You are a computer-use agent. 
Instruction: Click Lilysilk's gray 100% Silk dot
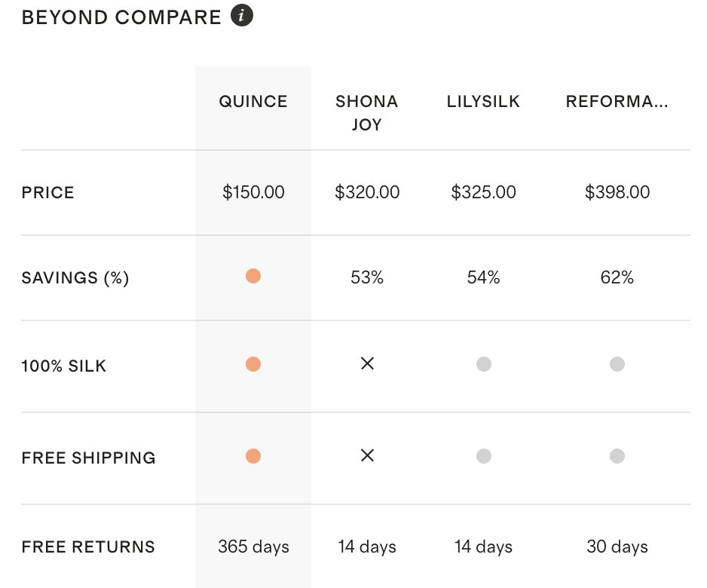pyautogui.click(x=484, y=365)
